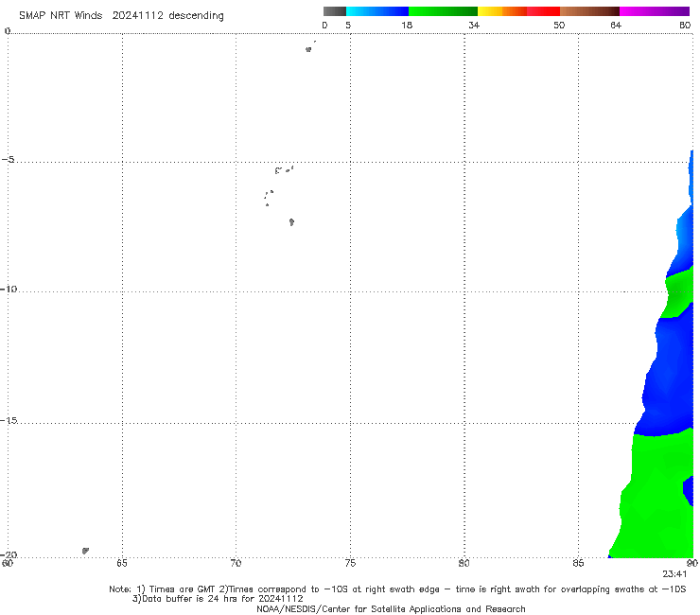Click the color bar label '64'
Image resolution: width=700 pixels, height=615 pixels.
tap(616, 25)
